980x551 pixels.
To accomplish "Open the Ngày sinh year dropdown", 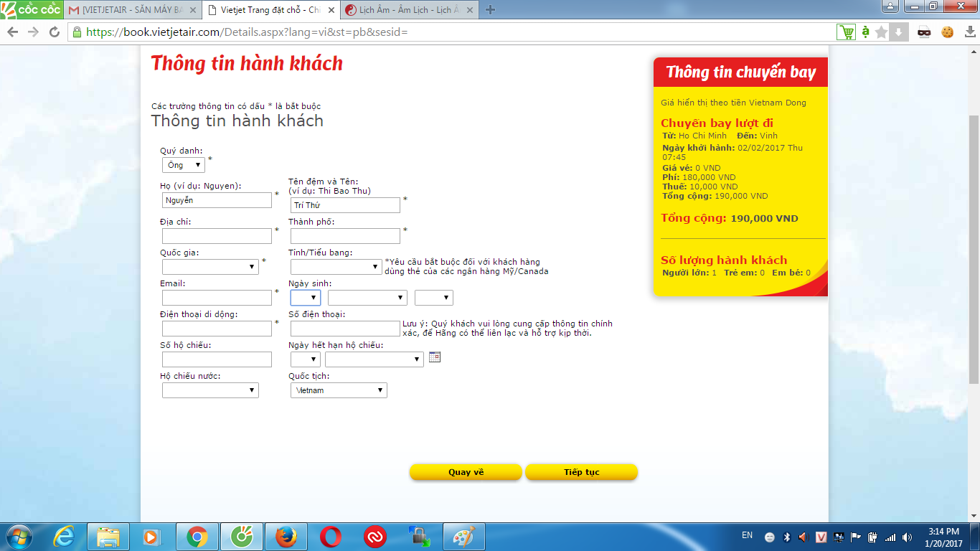I will pos(434,298).
